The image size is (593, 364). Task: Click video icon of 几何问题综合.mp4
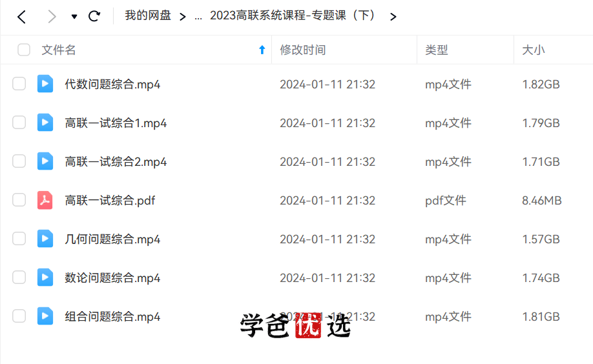pyautogui.click(x=45, y=239)
